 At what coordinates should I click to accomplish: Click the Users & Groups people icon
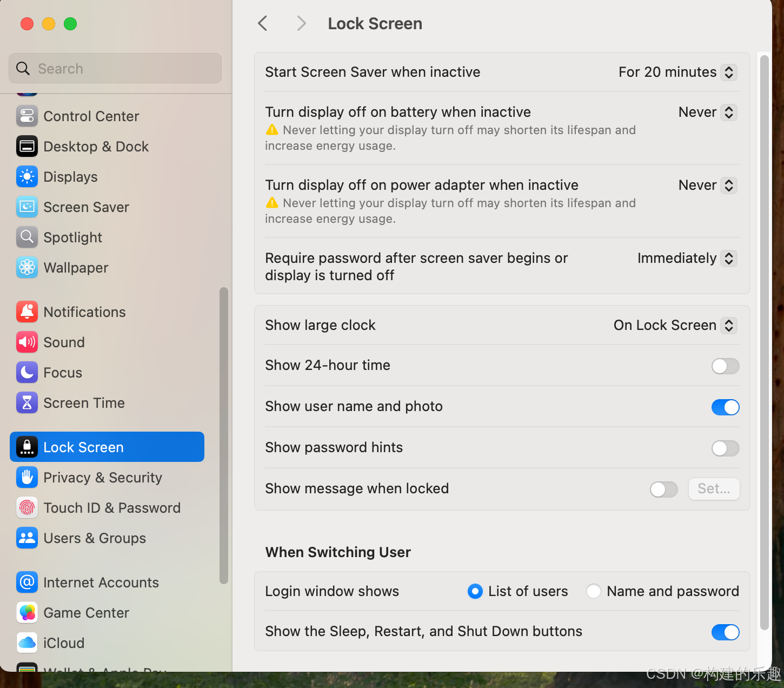[x=27, y=538]
